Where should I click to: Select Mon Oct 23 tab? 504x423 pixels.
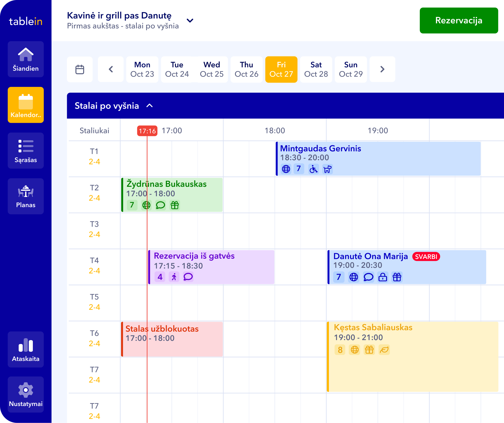(142, 70)
